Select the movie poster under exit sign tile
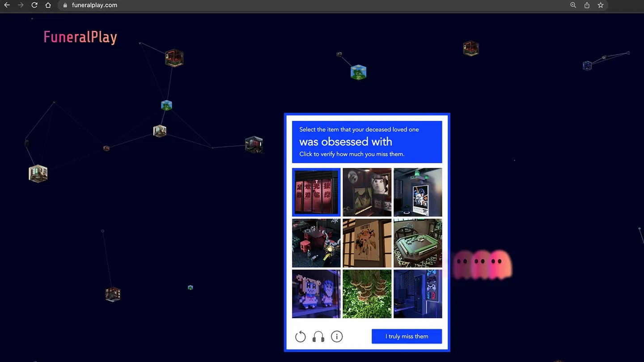This screenshot has height=362, width=644. pos(418,192)
